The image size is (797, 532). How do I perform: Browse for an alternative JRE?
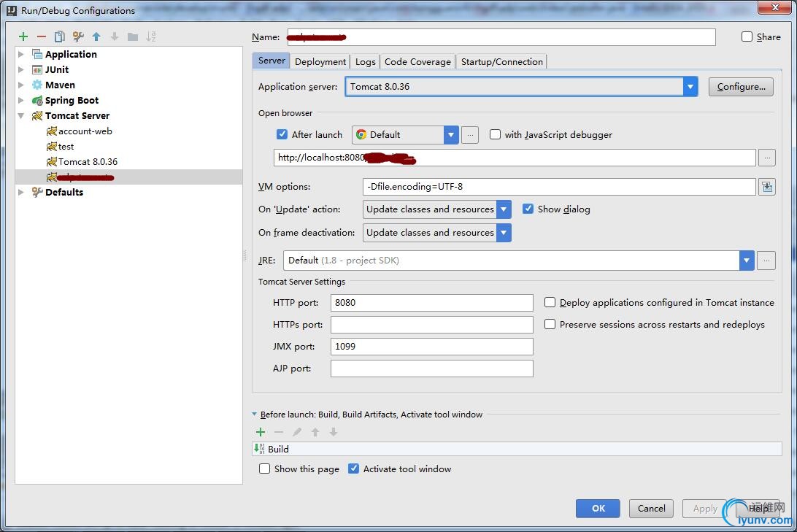click(x=766, y=261)
